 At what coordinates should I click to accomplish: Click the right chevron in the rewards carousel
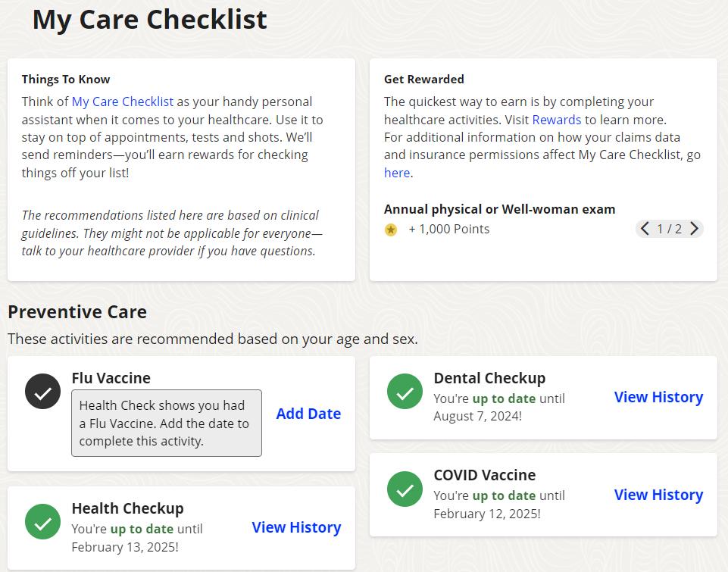coord(695,228)
